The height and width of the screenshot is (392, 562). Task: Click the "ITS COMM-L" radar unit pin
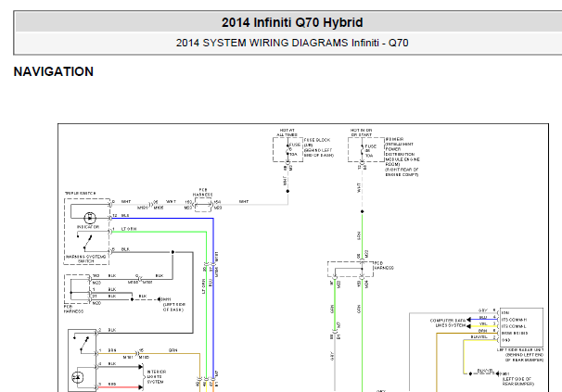pyautogui.click(x=514, y=326)
